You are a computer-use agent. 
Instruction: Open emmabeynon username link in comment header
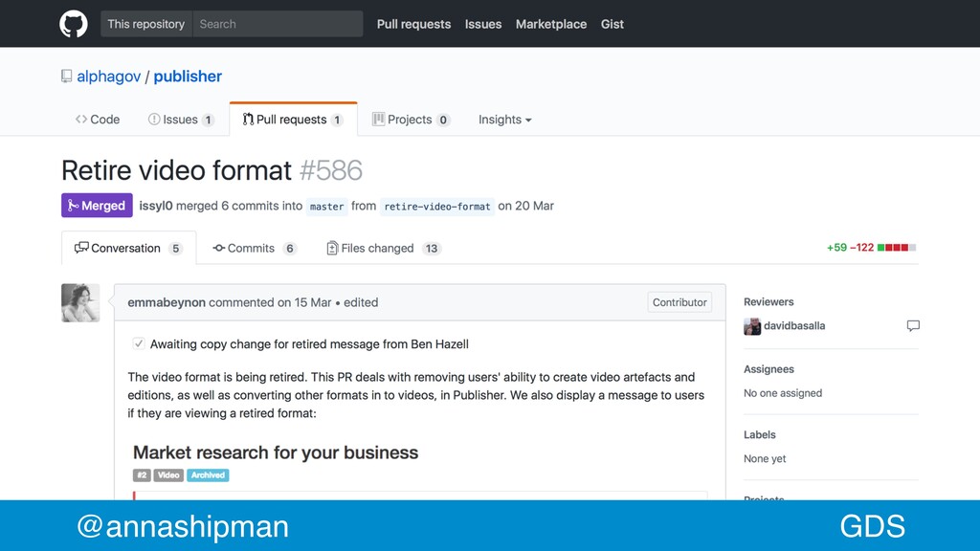[167, 302]
